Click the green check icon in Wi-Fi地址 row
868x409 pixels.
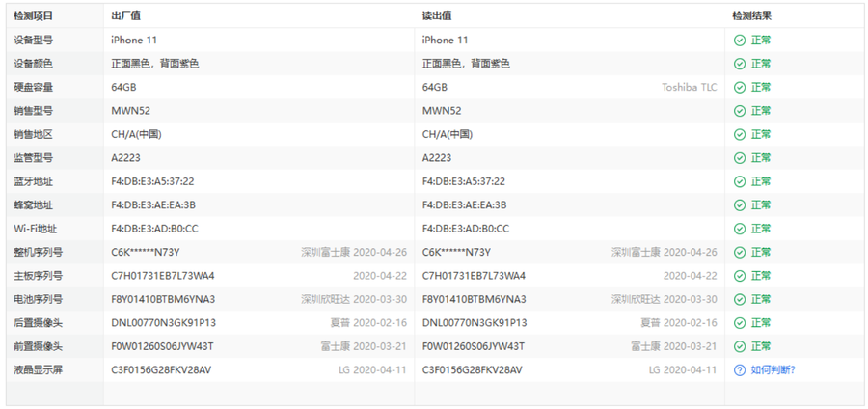point(740,229)
